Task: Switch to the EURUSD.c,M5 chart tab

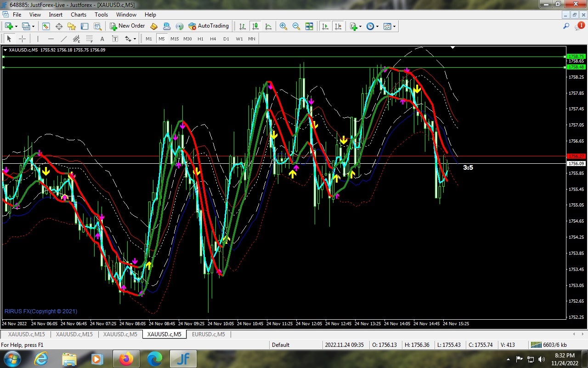Action: click(x=209, y=334)
